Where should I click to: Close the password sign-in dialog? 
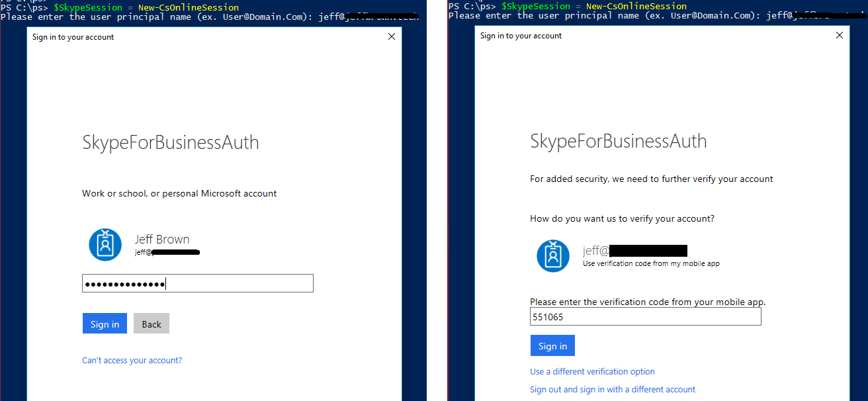pos(392,37)
